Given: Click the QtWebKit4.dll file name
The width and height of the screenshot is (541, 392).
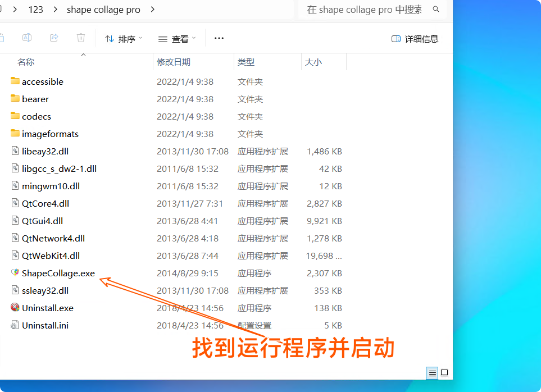Looking at the screenshot, I should point(51,256).
